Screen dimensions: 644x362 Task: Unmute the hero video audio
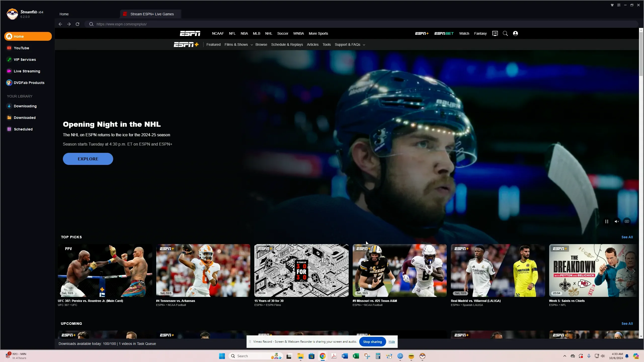617,221
